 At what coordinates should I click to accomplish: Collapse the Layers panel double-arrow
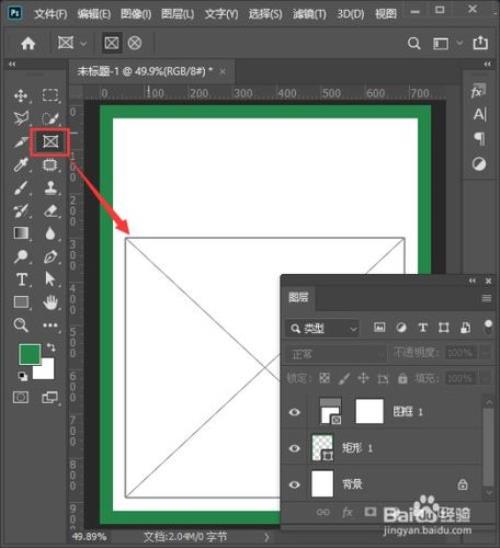472,281
